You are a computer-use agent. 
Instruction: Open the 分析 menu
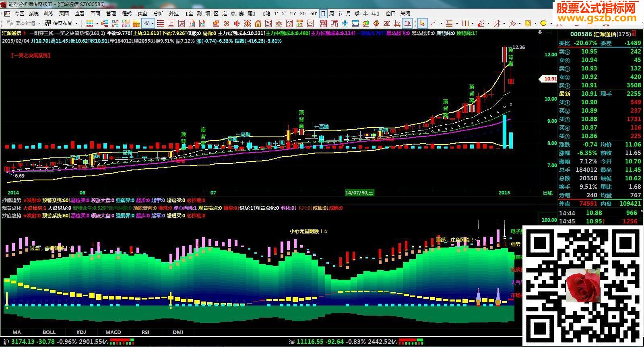(158, 13)
